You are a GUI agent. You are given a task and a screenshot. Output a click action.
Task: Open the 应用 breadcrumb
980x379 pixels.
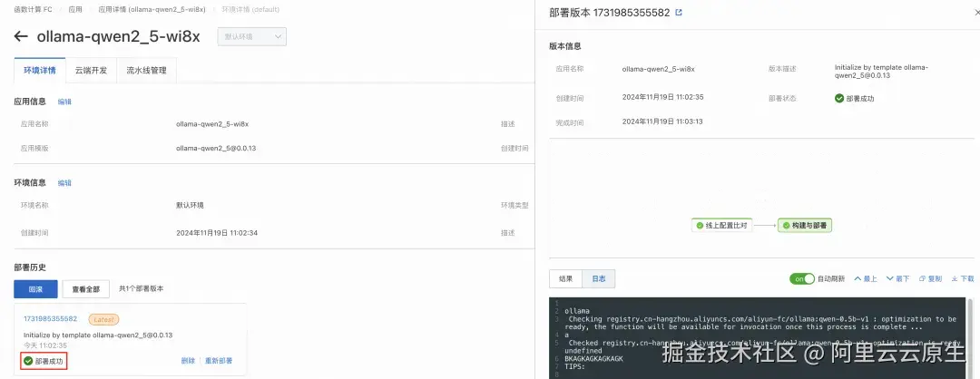(75, 10)
